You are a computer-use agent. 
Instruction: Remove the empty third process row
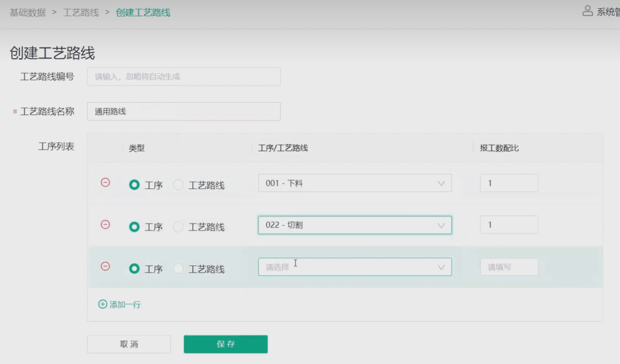pyautogui.click(x=105, y=266)
